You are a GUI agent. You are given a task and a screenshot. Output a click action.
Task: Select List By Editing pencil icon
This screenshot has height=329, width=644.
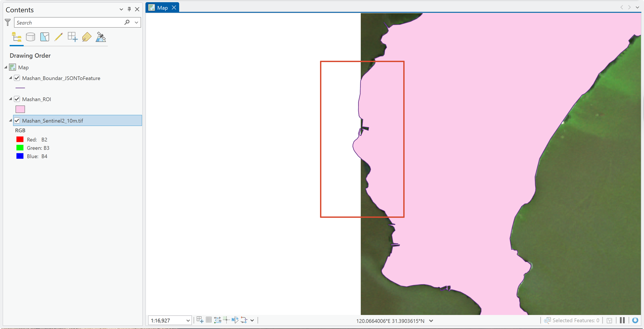click(58, 37)
